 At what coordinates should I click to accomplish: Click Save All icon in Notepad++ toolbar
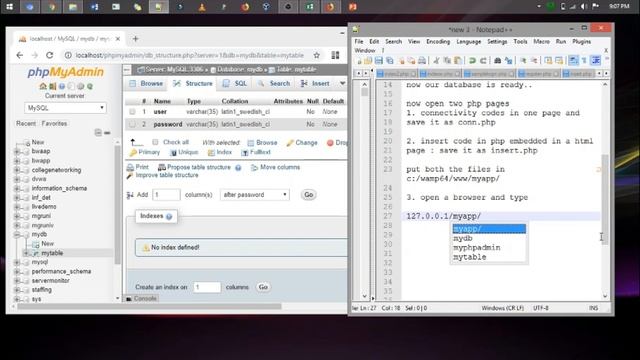pos(389,60)
